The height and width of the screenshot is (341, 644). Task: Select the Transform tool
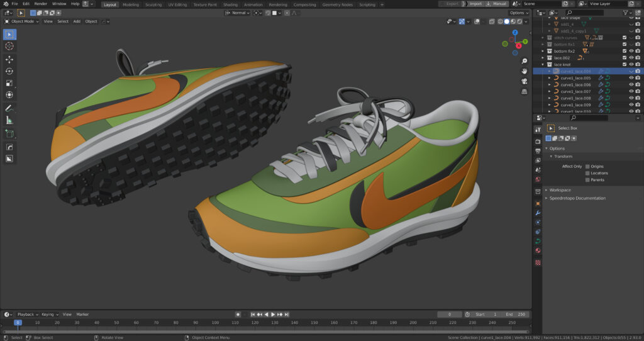(9, 95)
